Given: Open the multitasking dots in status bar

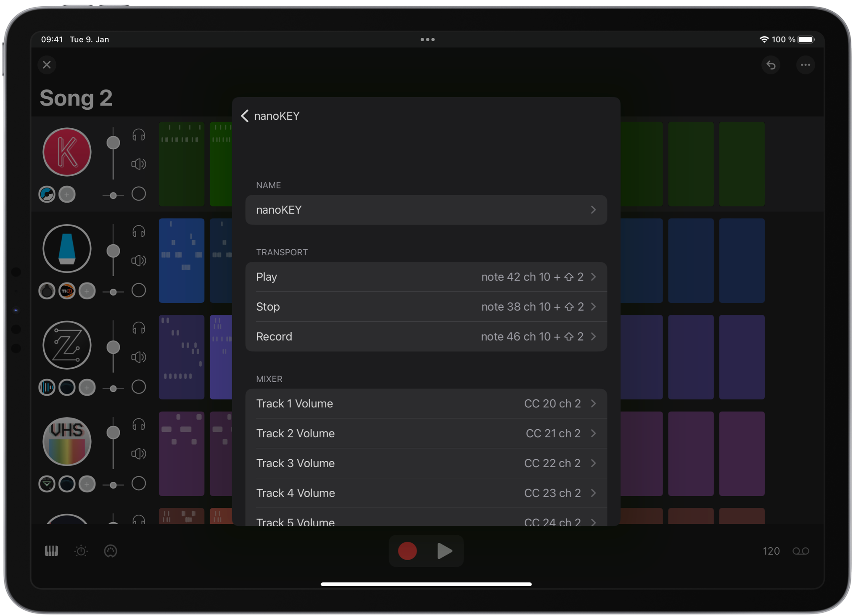Looking at the screenshot, I should [428, 40].
